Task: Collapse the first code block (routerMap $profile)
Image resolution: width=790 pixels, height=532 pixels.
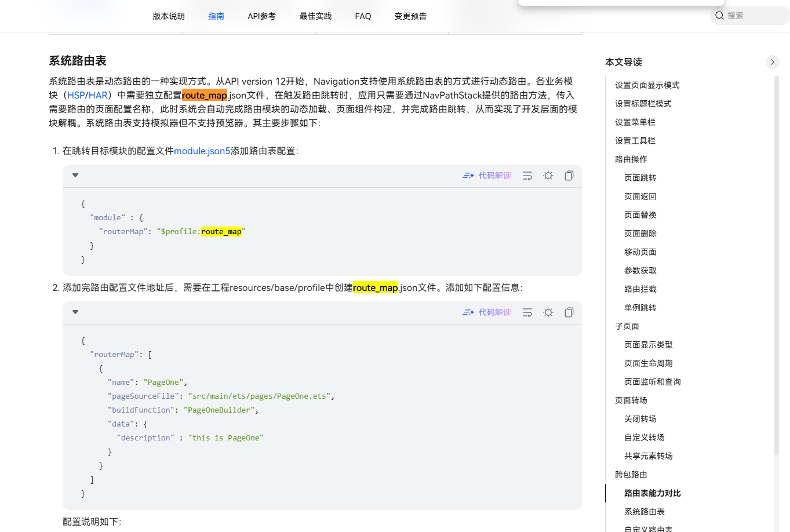Action: pos(75,175)
